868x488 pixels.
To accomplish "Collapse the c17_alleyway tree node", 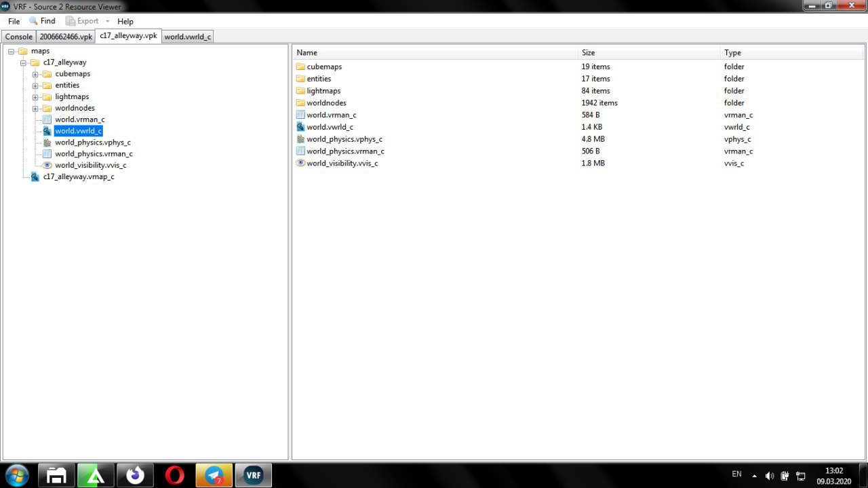I will click(x=23, y=63).
